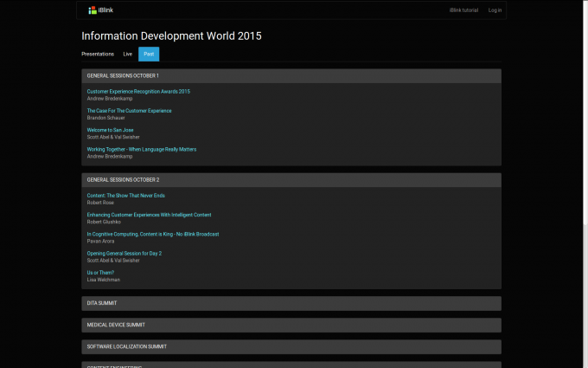The image size is (588, 368).
Task: Open The Case For The Customer Experience
Action: tap(129, 111)
